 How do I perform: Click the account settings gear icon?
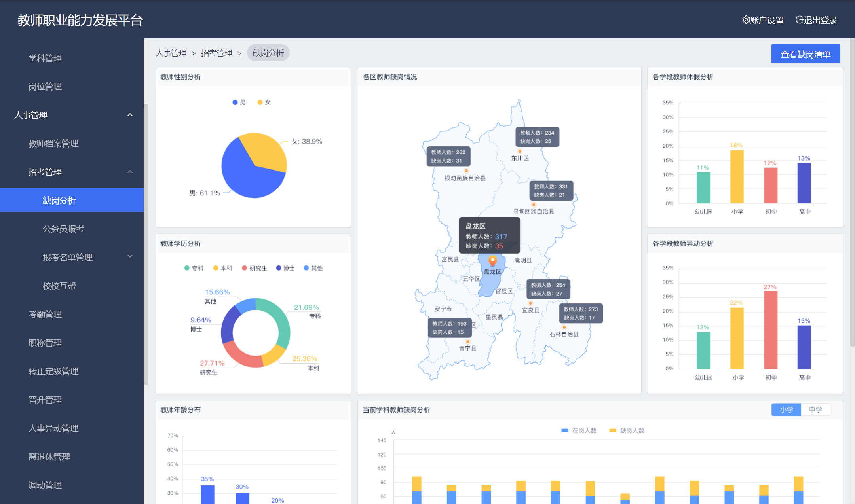(746, 20)
